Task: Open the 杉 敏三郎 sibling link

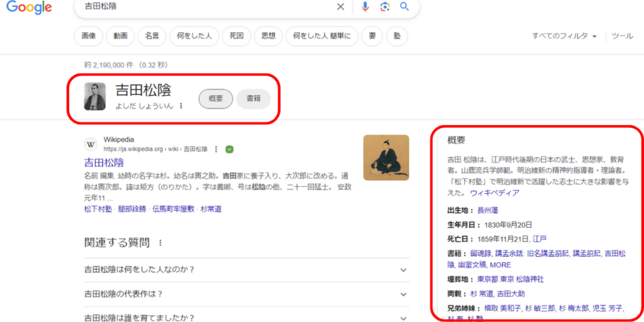Action: pyautogui.click(x=540, y=308)
